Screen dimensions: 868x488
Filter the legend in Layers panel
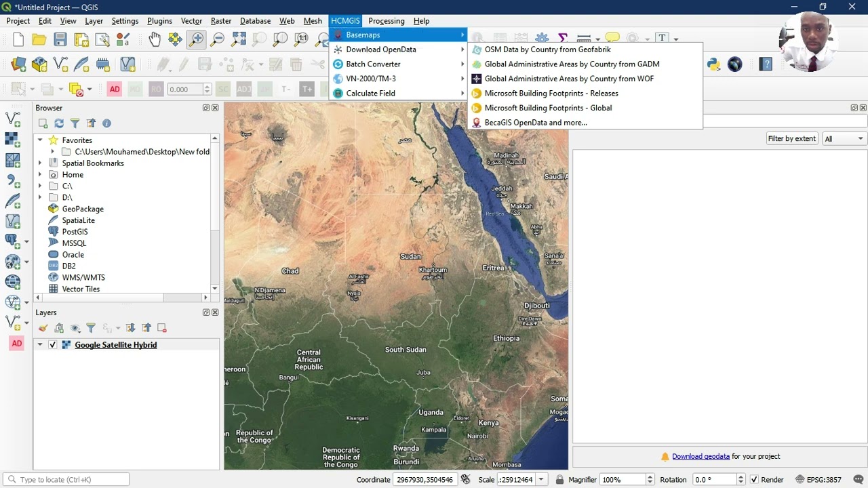pos(91,328)
